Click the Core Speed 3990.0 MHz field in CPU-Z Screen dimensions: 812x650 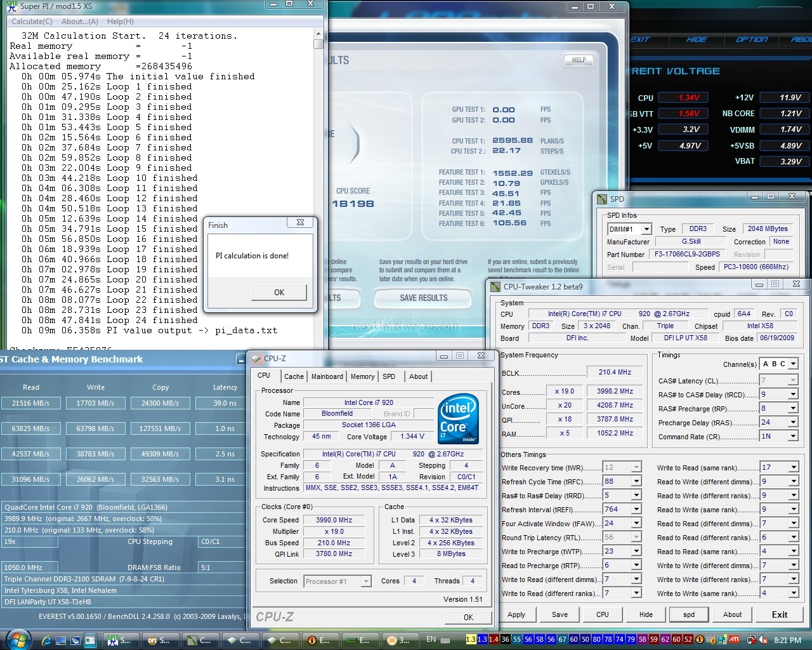[x=334, y=520]
